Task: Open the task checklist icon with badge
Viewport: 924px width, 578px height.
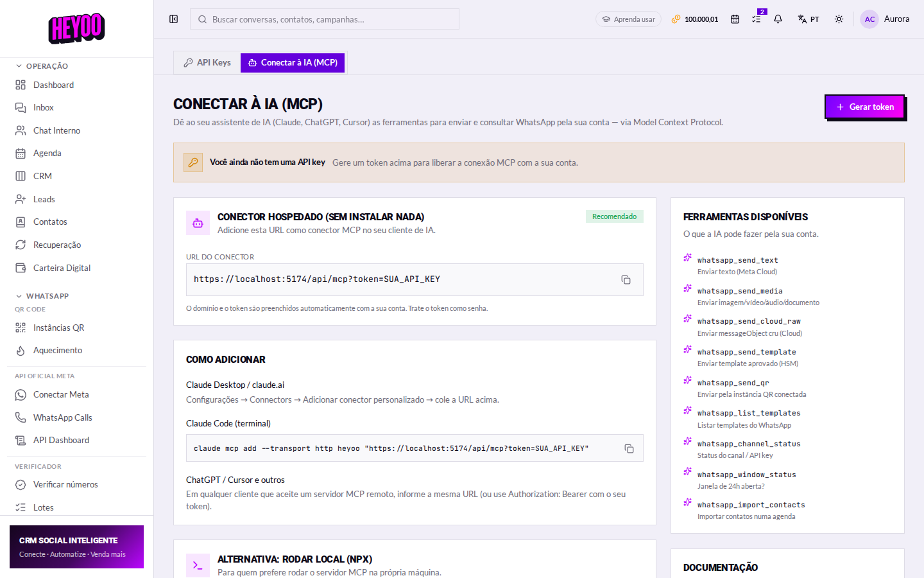Action: pyautogui.click(x=757, y=19)
